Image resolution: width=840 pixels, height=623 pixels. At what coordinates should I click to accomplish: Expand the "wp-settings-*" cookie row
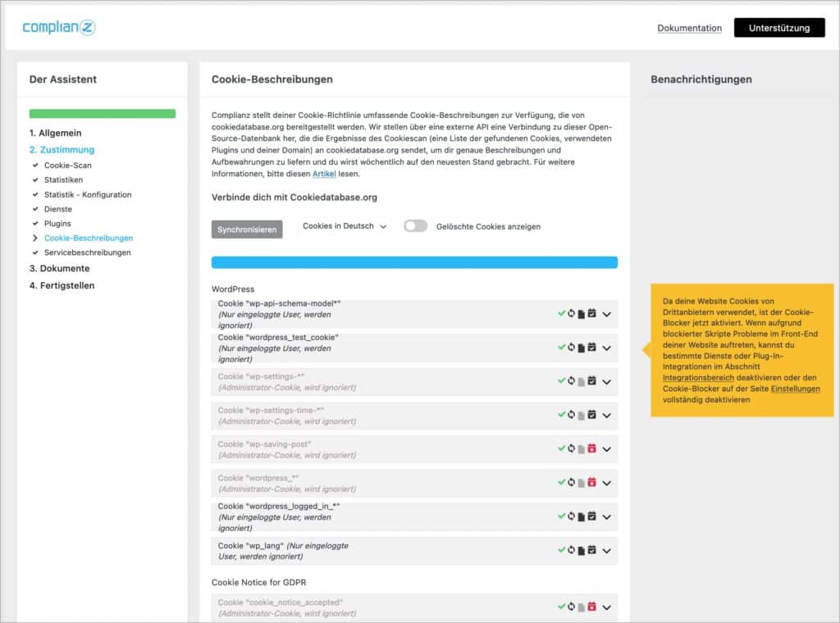click(x=606, y=382)
